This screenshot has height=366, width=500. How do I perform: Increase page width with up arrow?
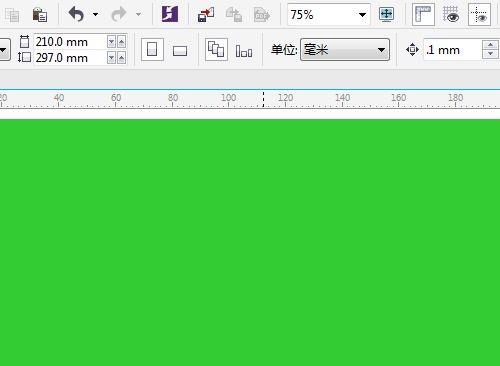pyautogui.click(x=122, y=42)
